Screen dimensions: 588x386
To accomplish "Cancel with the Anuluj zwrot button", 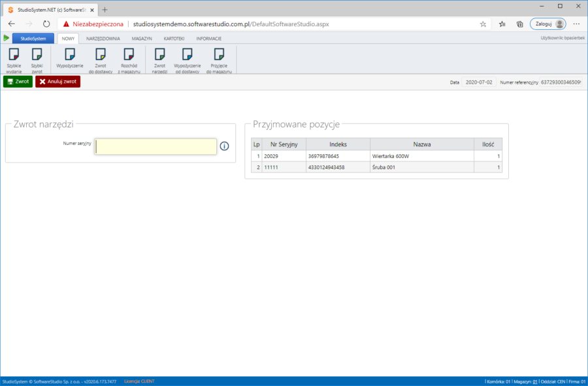I will click(57, 82).
